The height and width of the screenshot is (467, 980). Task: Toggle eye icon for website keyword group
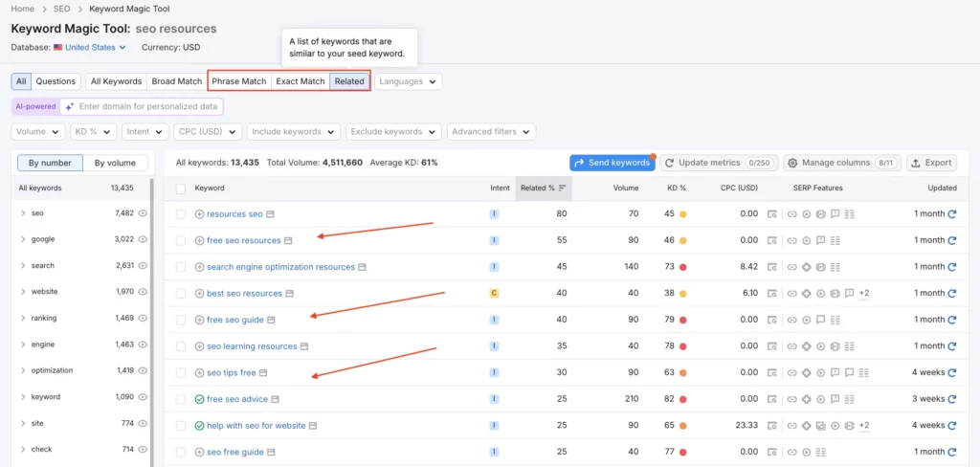point(143,292)
